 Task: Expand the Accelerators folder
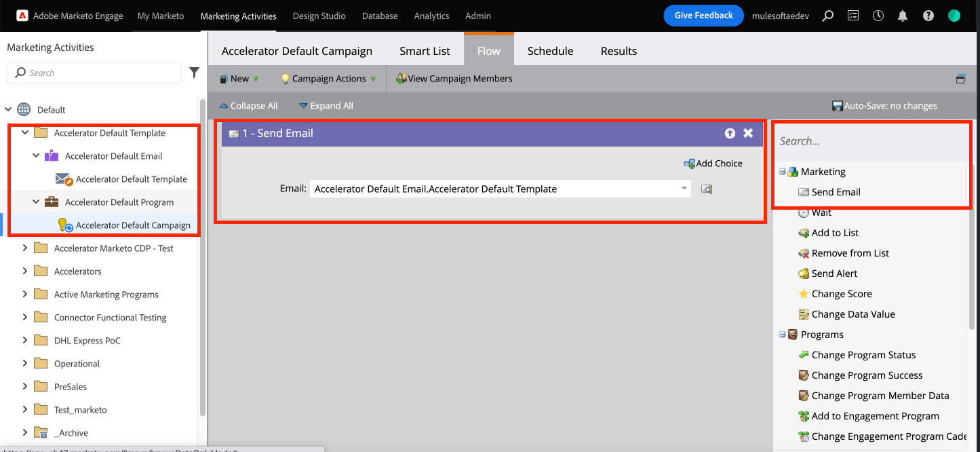click(x=25, y=271)
